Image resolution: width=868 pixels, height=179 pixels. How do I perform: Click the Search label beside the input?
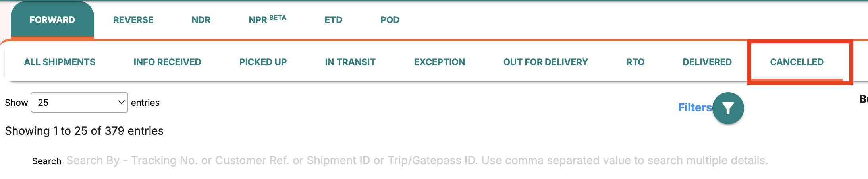pyautogui.click(x=46, y=161)
